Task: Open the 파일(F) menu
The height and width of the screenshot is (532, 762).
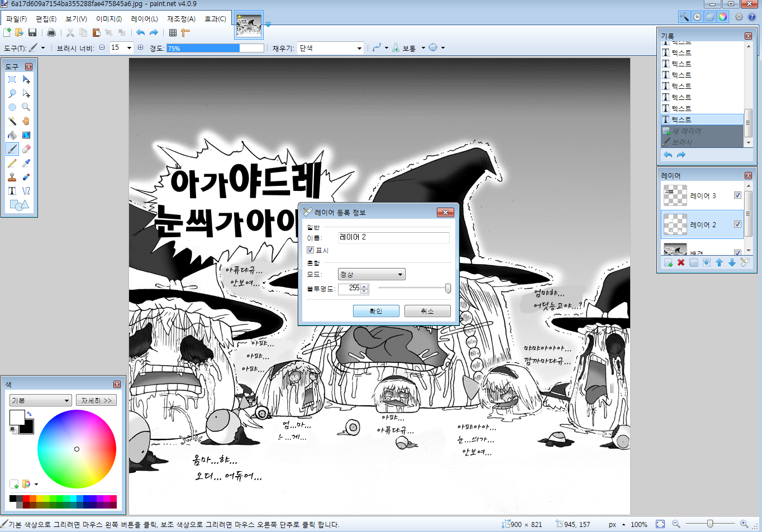Action: tap(16, 19)
